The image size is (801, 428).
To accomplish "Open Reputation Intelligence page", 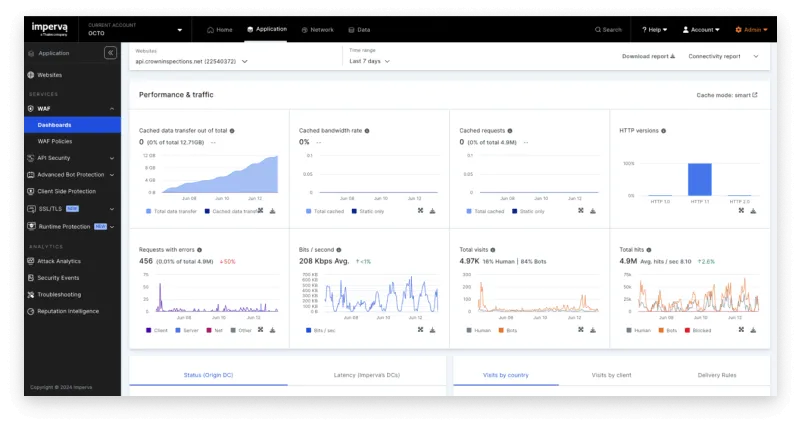I will 68,311.
